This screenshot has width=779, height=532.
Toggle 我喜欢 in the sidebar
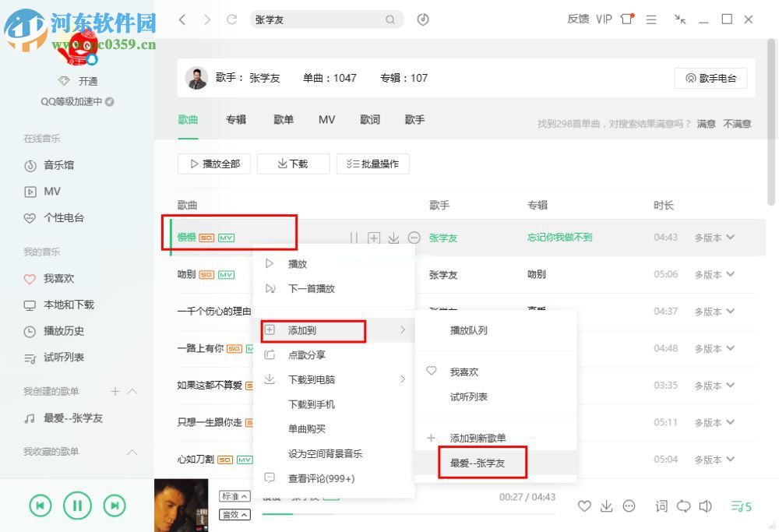(47, 278)
